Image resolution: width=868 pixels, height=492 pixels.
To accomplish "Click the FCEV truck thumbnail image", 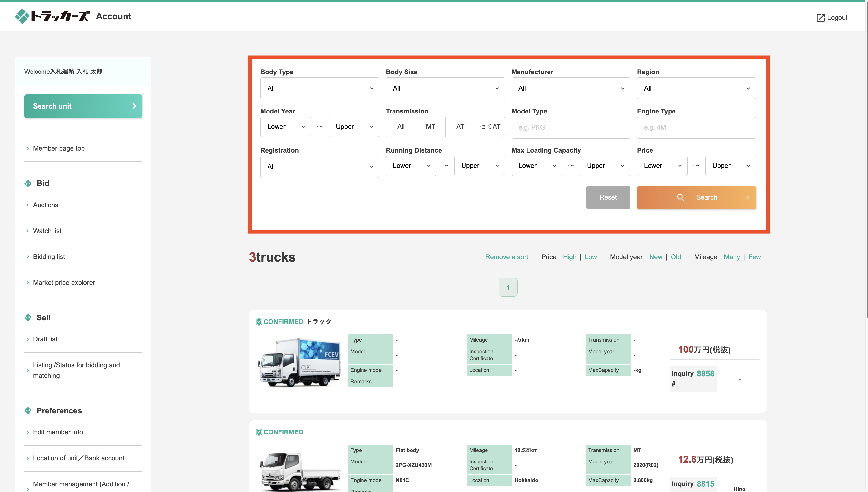I will click(299, 362).
